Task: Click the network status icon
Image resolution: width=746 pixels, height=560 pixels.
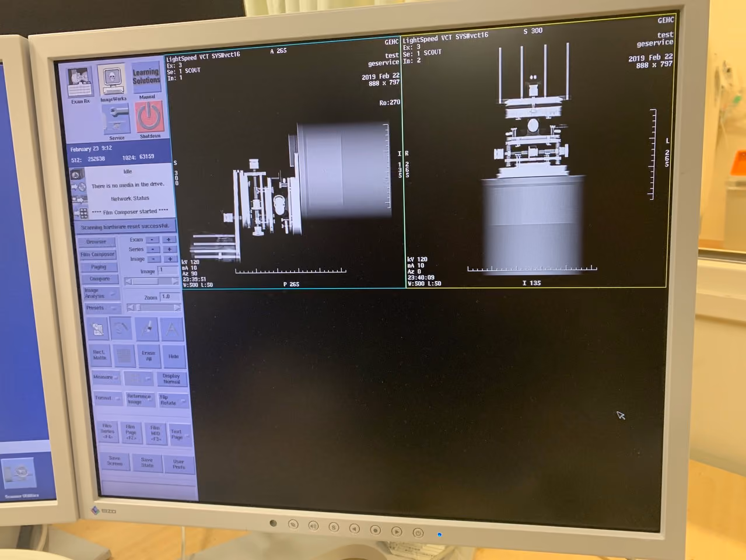Action: click(x=79, y=200)
